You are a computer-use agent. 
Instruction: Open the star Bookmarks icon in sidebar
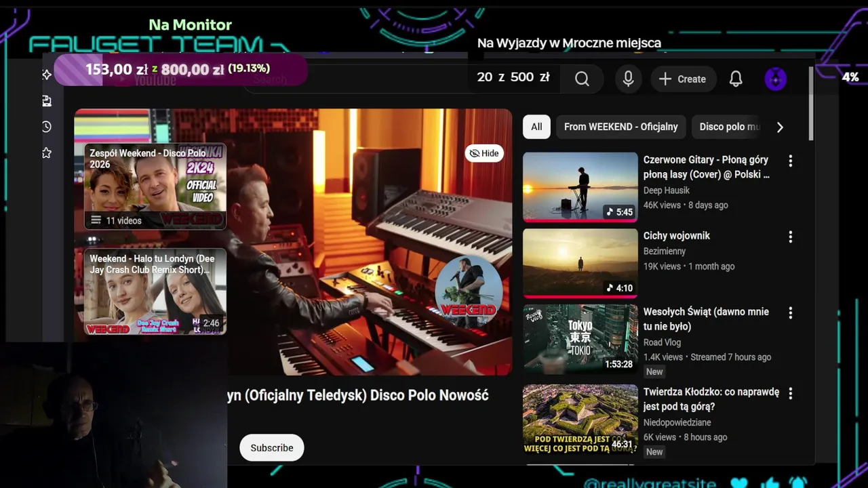pos(47,153)
